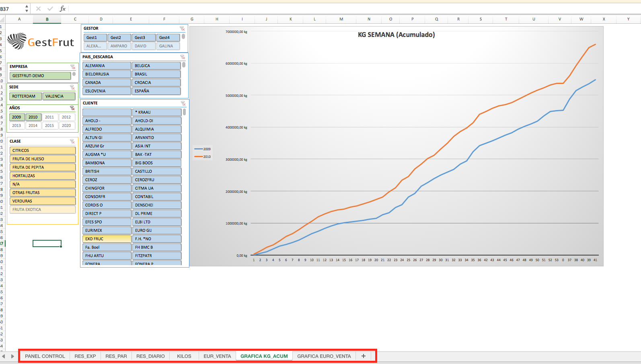Click the fx insert function icon

coord(63,8)
